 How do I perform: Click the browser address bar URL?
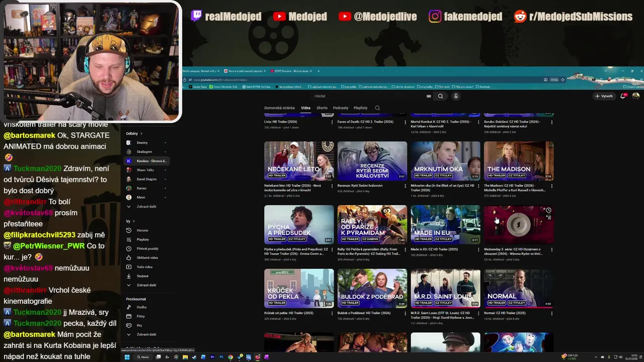pyautogui.click(x=220, y=79)
